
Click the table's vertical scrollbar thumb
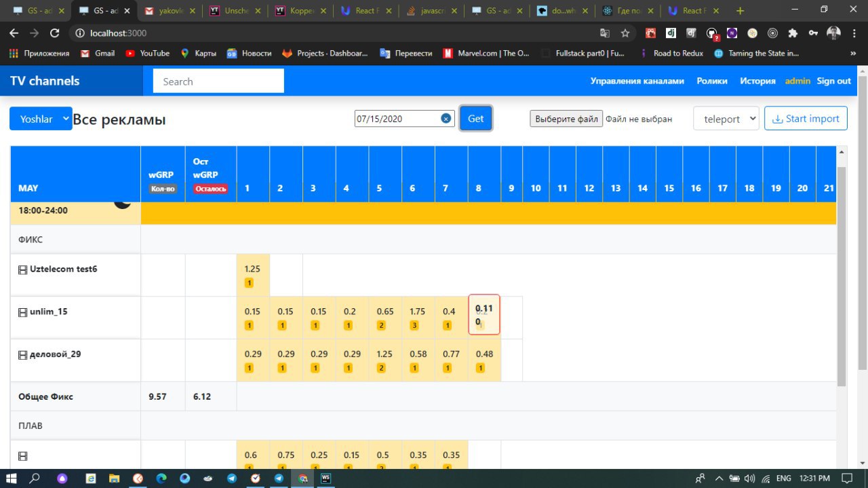[x=842, y=275]
